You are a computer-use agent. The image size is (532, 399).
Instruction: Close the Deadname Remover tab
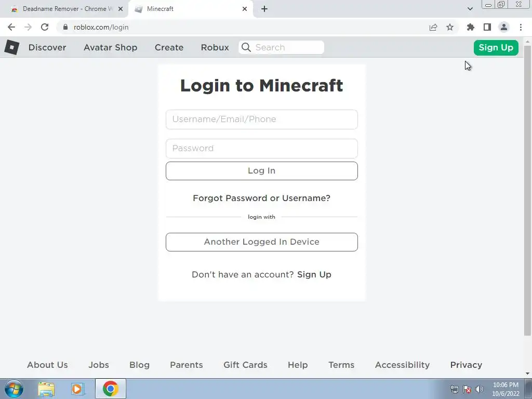(x=121, y=9)
